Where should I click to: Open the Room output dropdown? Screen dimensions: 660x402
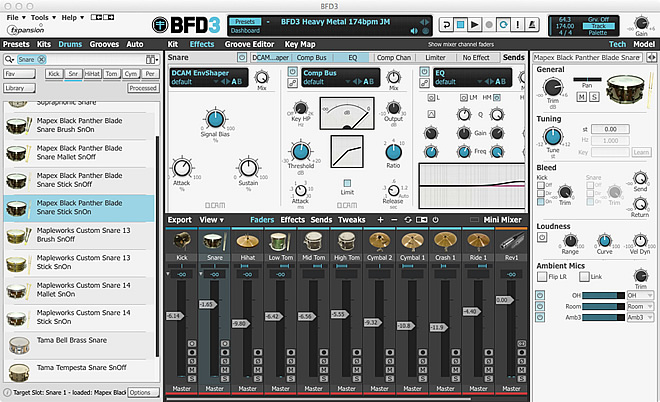point(640,306)
